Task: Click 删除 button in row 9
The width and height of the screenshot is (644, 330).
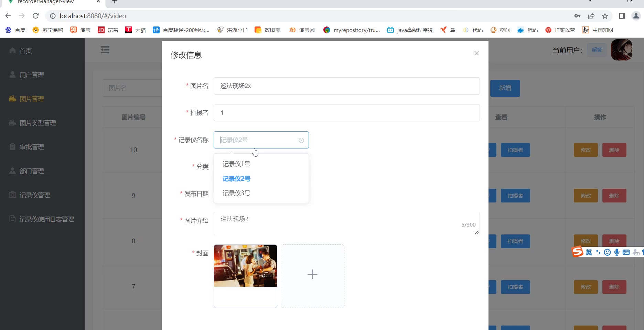Action: coord(614,196)
